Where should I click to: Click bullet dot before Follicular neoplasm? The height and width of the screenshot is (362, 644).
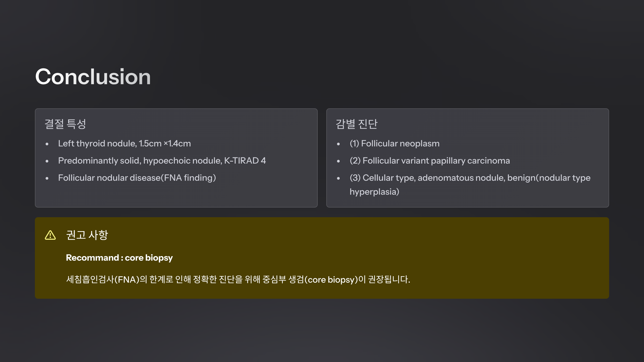pos(338,144)
